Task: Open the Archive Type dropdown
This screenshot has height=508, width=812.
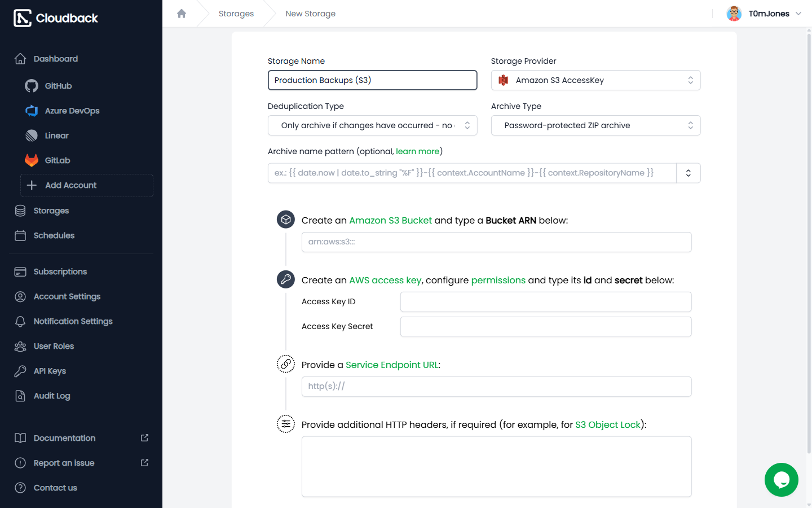Action: pos(595,125)
